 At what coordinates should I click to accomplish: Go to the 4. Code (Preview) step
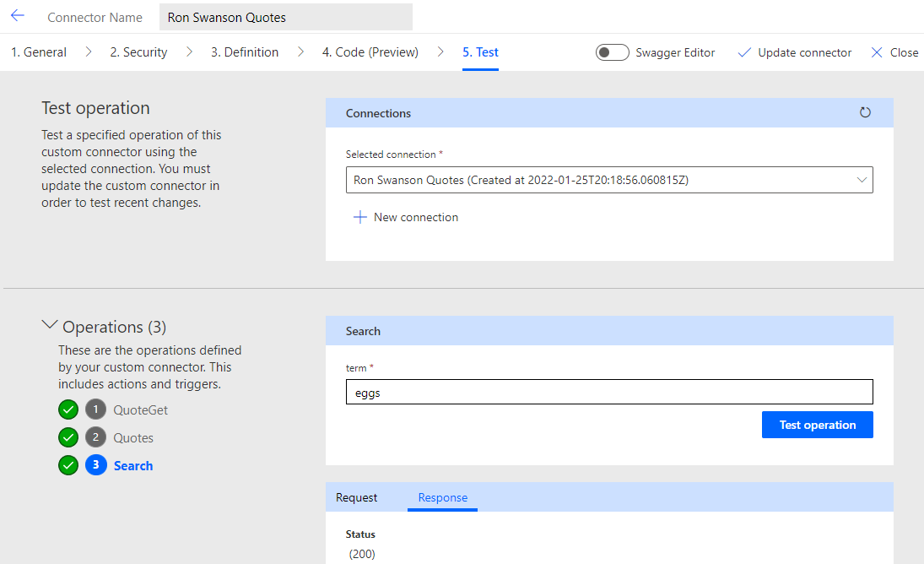[x=370, y=52]
